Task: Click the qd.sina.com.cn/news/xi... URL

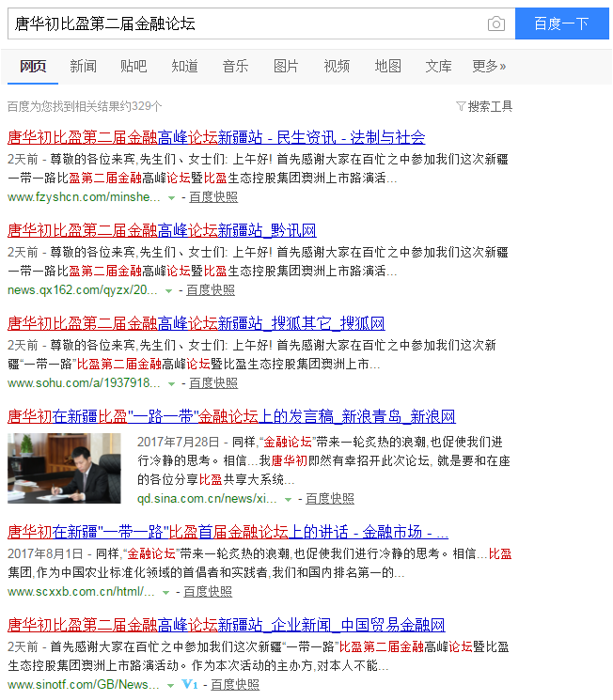Action: [207, 499]
